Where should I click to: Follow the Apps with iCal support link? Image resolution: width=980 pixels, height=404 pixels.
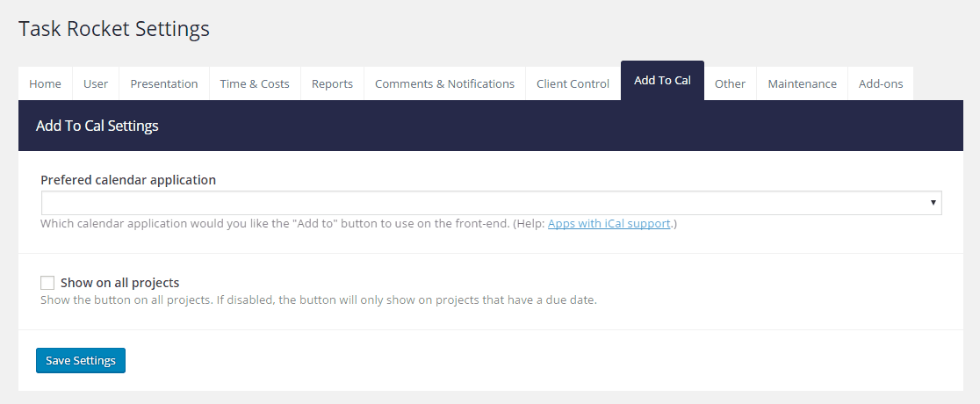pyautogui.click(x=609, y=223)
